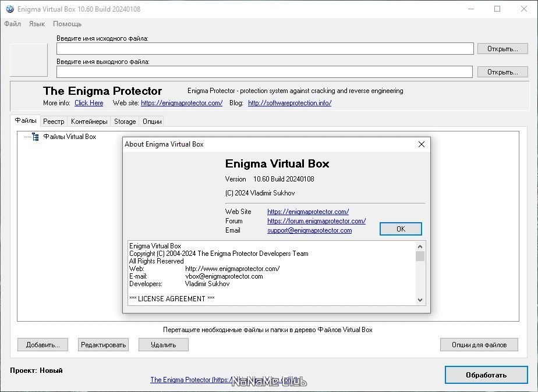Image resolution: width=538 pixels, height=392 pixels.
Task: Click the Version 10.60 Build 20240108 text
Action: pyautogui.click(x=270, y=179)
